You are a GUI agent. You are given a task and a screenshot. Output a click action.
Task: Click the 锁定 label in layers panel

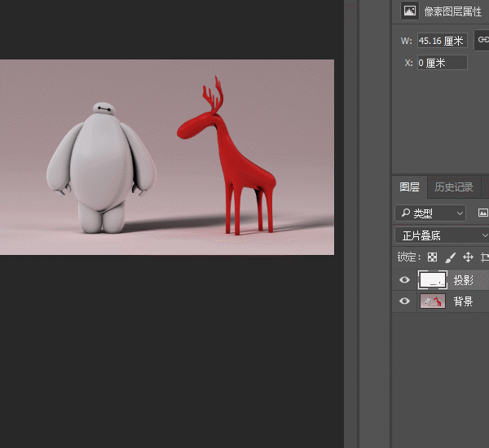click(407, 257)
